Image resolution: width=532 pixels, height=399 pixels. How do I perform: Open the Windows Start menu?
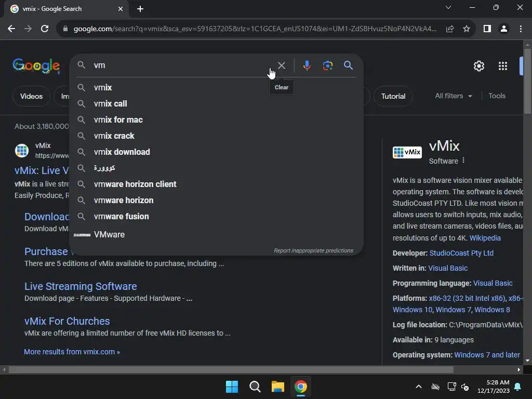232,387
